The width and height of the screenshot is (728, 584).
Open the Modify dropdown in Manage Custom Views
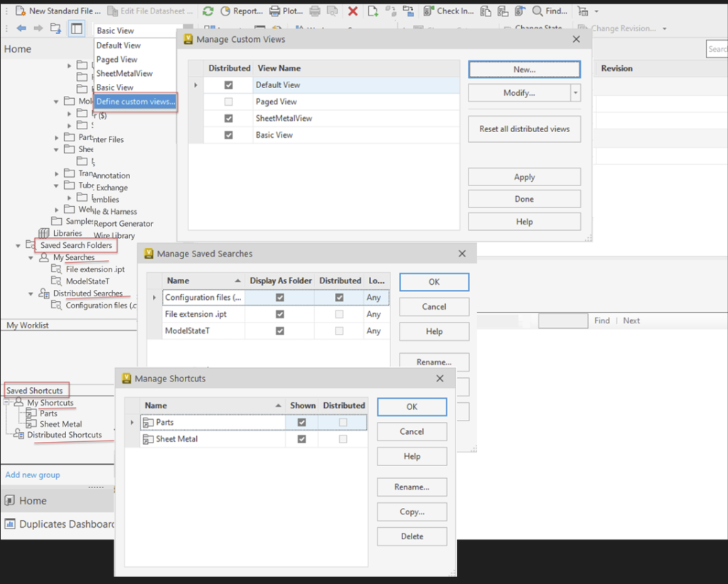[x=576, y=92]
